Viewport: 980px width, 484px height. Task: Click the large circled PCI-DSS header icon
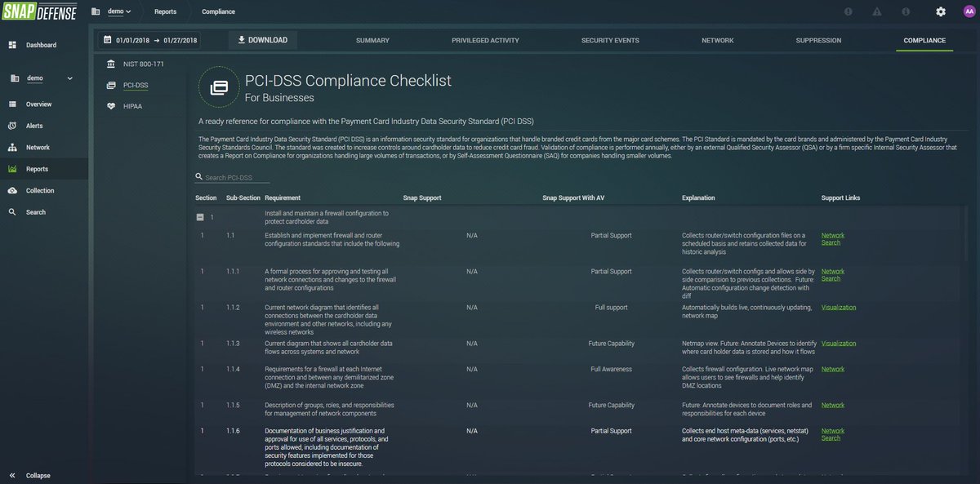click(219, 87)
